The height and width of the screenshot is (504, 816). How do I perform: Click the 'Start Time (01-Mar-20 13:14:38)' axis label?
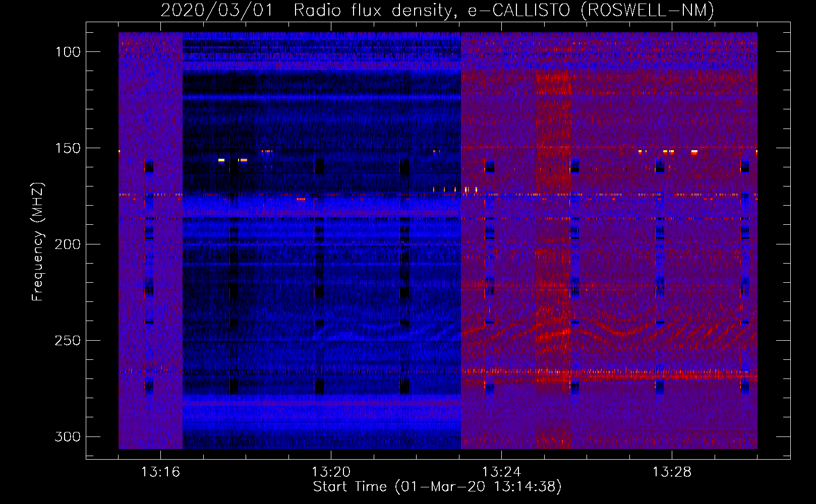[x=437, y=487]
